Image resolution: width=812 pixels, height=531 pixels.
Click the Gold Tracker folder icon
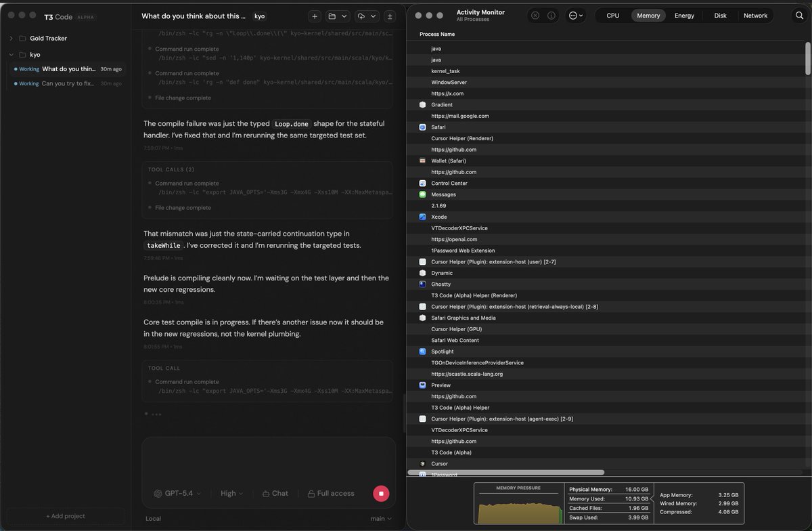pos(22,39)
